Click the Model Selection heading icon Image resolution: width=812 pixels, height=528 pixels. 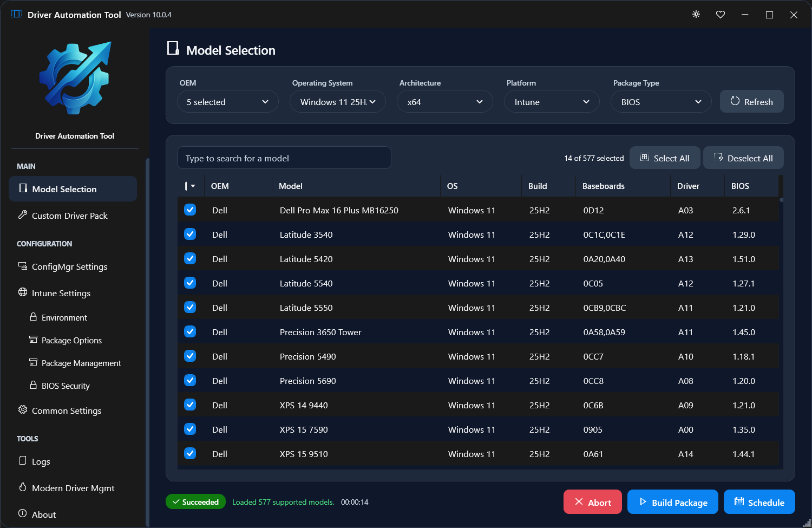tap(173, 49)
